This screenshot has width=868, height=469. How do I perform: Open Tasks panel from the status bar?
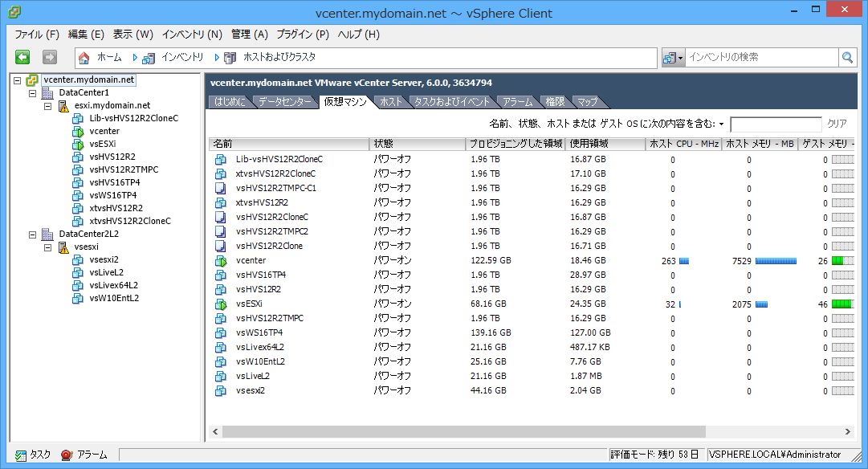point(21,455)
